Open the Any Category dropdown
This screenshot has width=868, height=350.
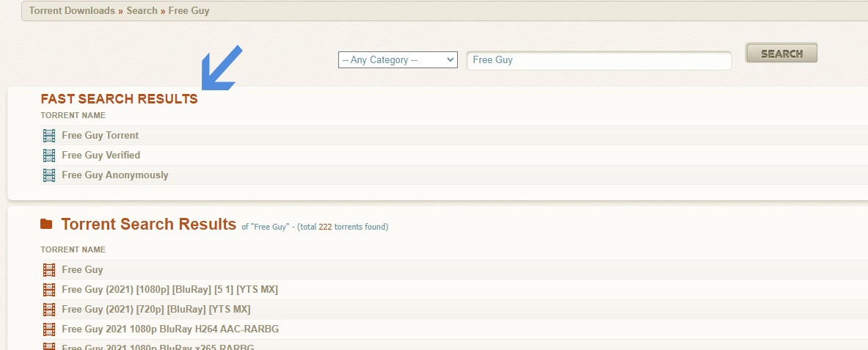point(398,60)
